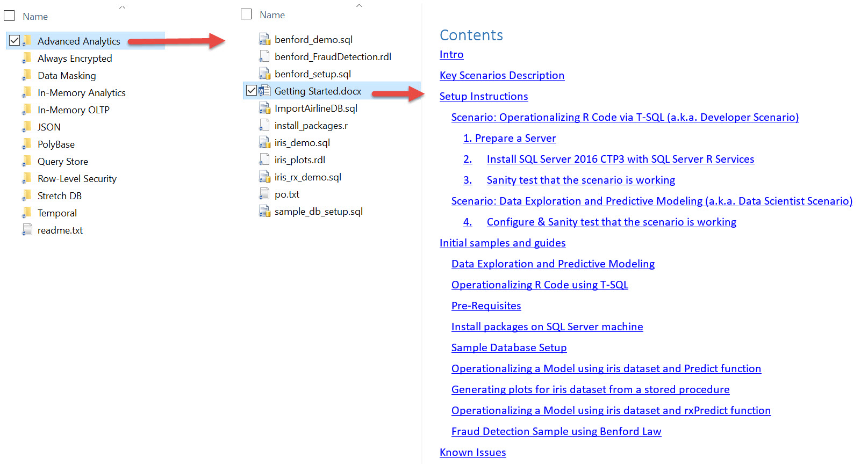
Task: Open Key Scenarios Description link
Action: (502, 76)
